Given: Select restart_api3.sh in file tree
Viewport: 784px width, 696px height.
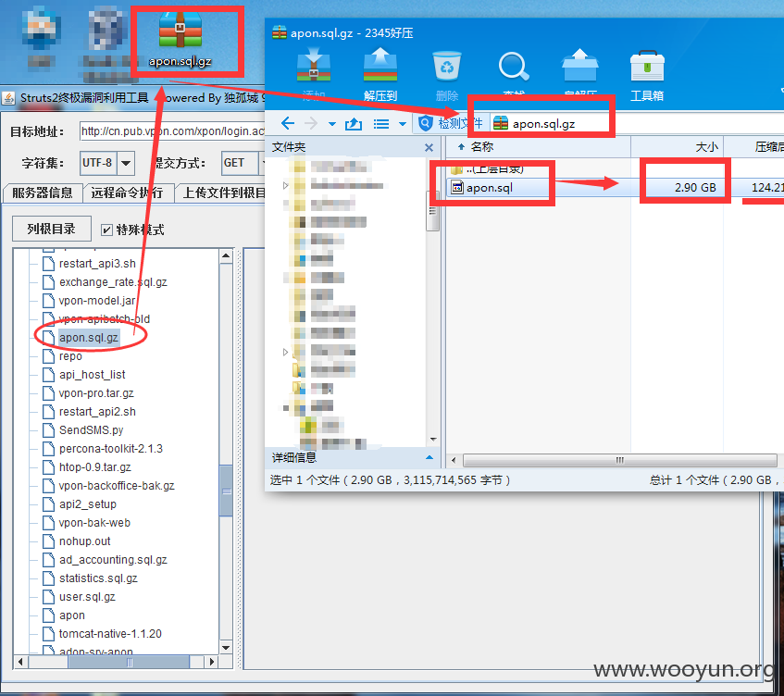Looking at the screenshot, I should (97, 264).
